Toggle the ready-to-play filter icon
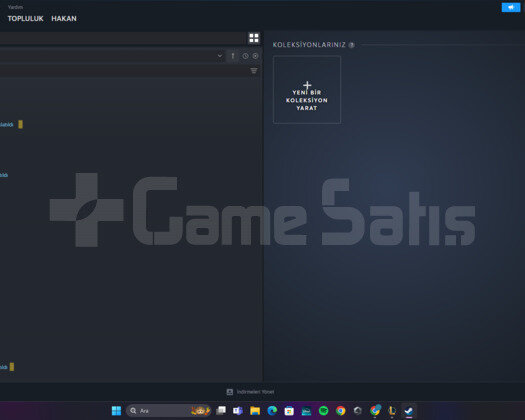Screen dimensions: 525x420 coord(255,56)
